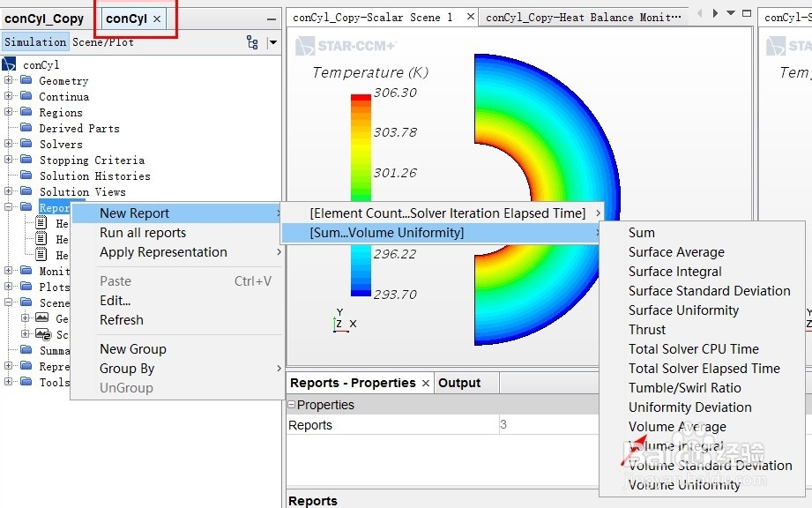Click the Reports folder icon
The image size is (812, 508).
coord(26,207)
